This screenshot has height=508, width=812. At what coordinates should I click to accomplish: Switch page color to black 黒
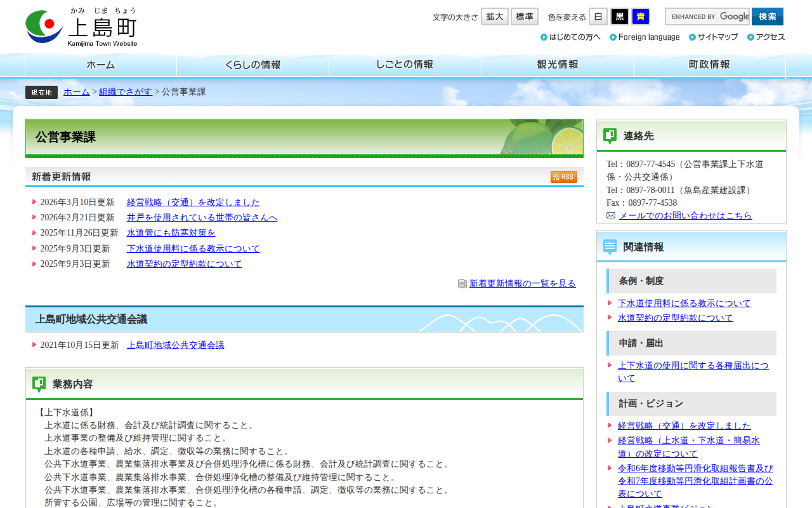620,17
